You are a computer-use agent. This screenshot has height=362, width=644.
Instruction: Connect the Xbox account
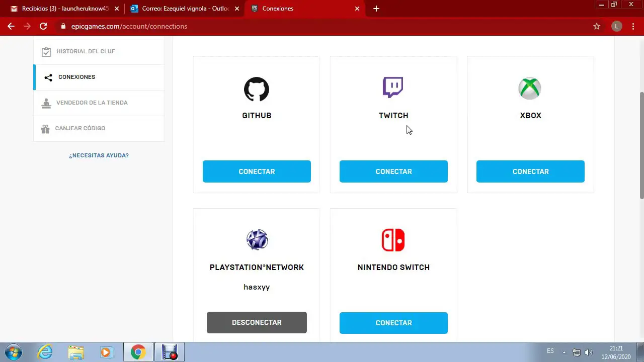tap(530, 171)
